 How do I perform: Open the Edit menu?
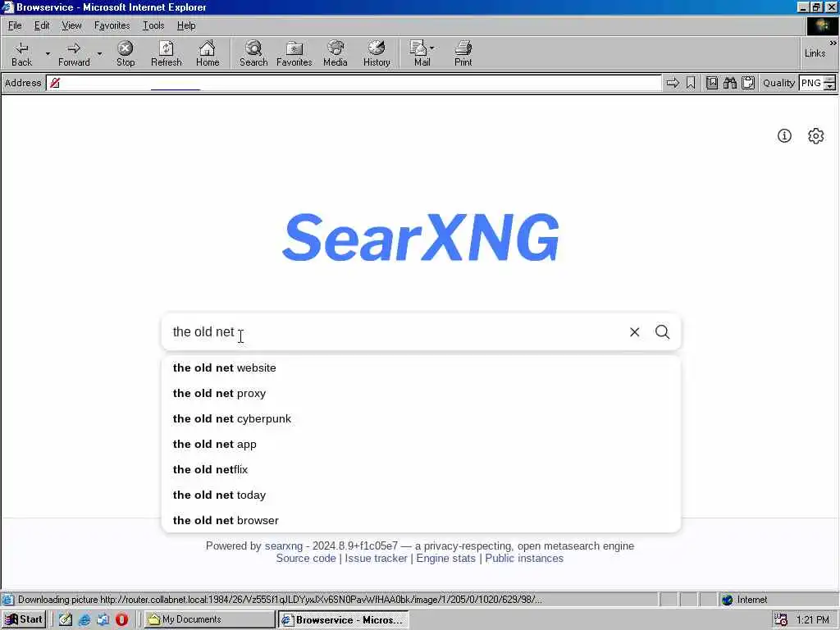42,25
